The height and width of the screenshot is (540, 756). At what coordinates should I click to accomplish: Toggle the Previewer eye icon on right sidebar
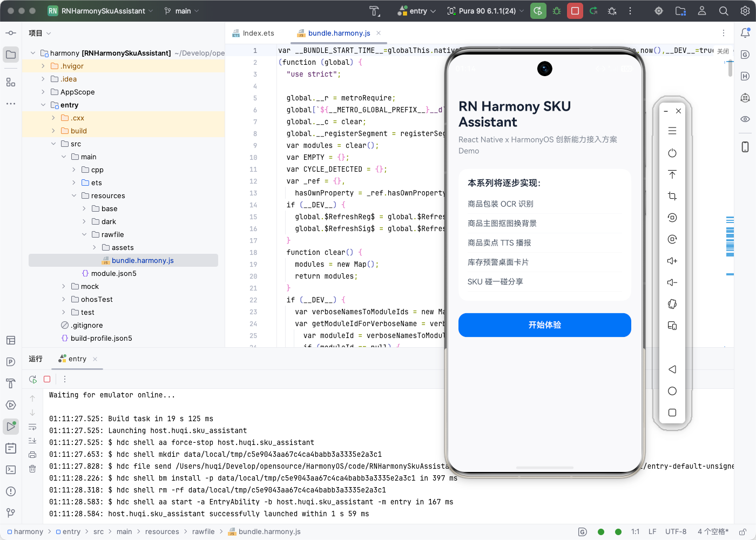click(x=745, y=119)
